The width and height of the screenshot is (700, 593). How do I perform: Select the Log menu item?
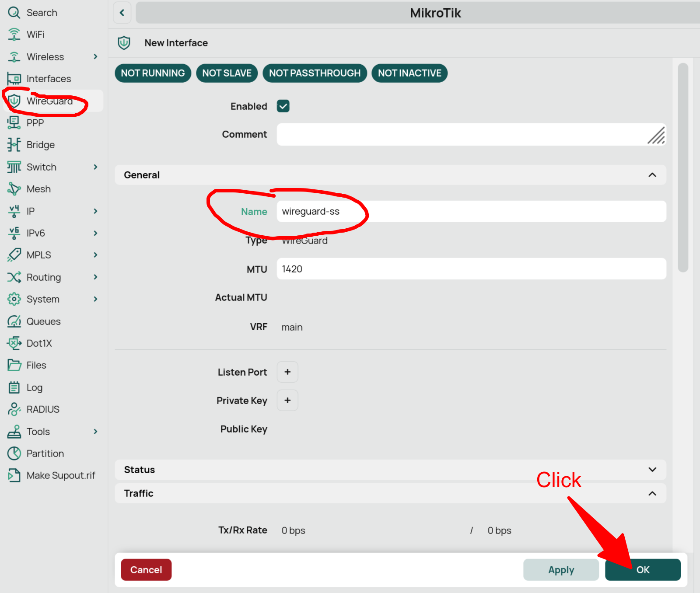(x=34, y=387)
